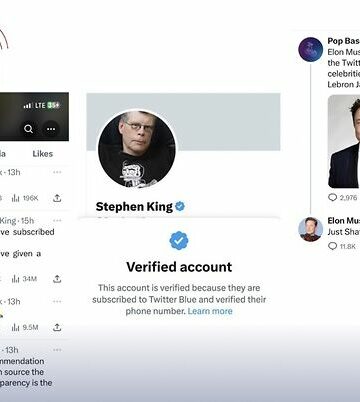The width and height of the screenshot is (360, 402).
Task: Follow the Learn more link
Action: click(x=210, y=311)
